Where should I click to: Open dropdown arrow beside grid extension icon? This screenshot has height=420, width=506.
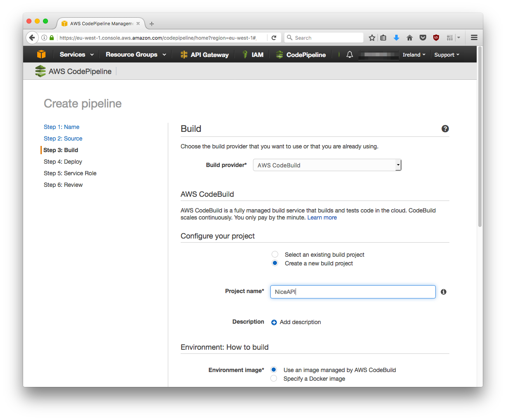tap(459, 38)
